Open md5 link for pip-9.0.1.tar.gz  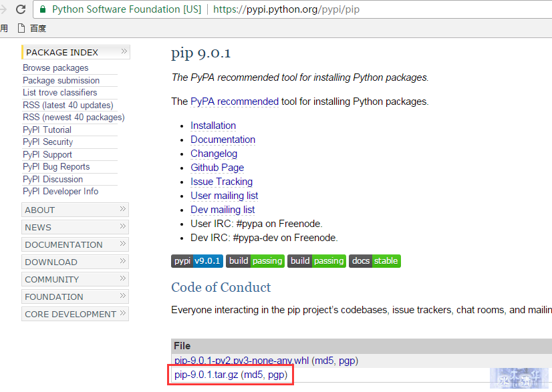click(253, 375)
